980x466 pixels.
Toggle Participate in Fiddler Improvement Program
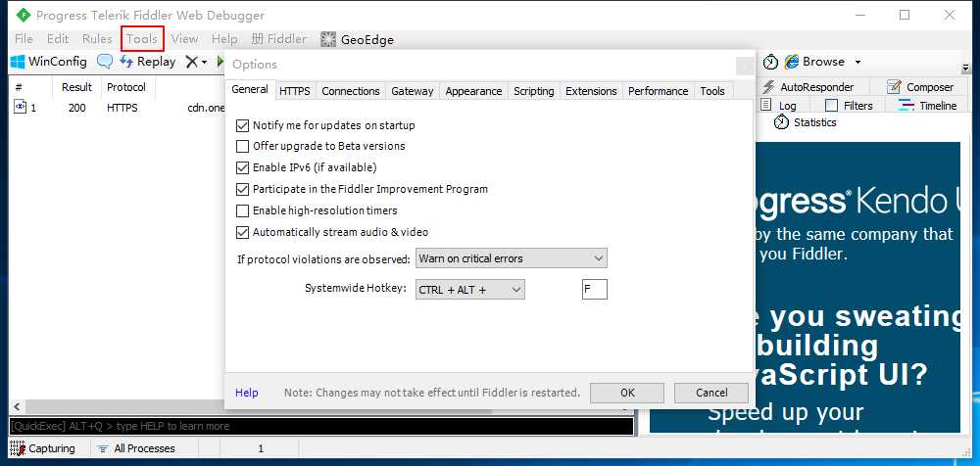tap(242, 189)
